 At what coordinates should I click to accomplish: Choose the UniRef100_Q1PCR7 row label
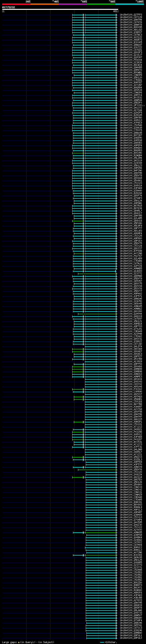(x=131, y=58)
